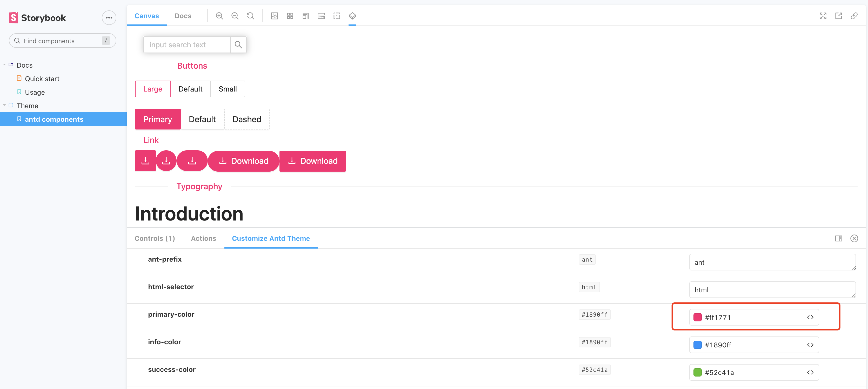
Task: Reset zoom with the toolbar icon
Action: click(x=250, y=16)
